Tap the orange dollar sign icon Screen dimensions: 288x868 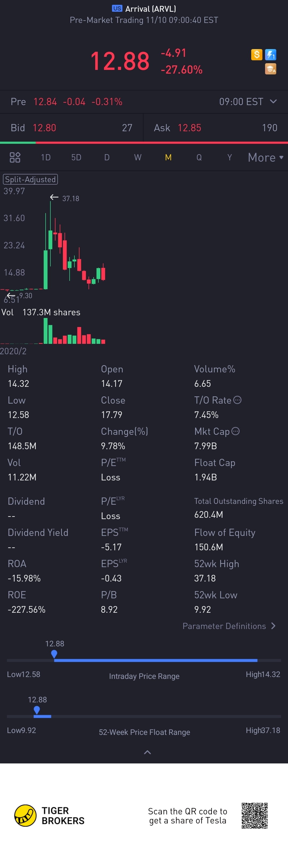point(257,55)
